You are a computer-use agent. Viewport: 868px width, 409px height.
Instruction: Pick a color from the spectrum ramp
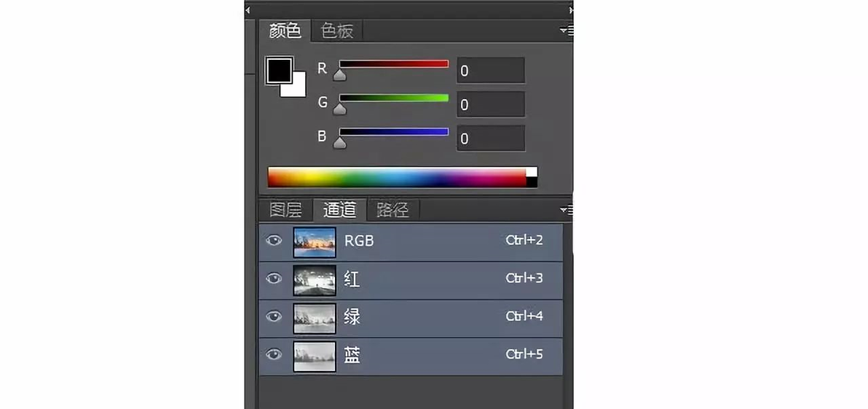397,177
